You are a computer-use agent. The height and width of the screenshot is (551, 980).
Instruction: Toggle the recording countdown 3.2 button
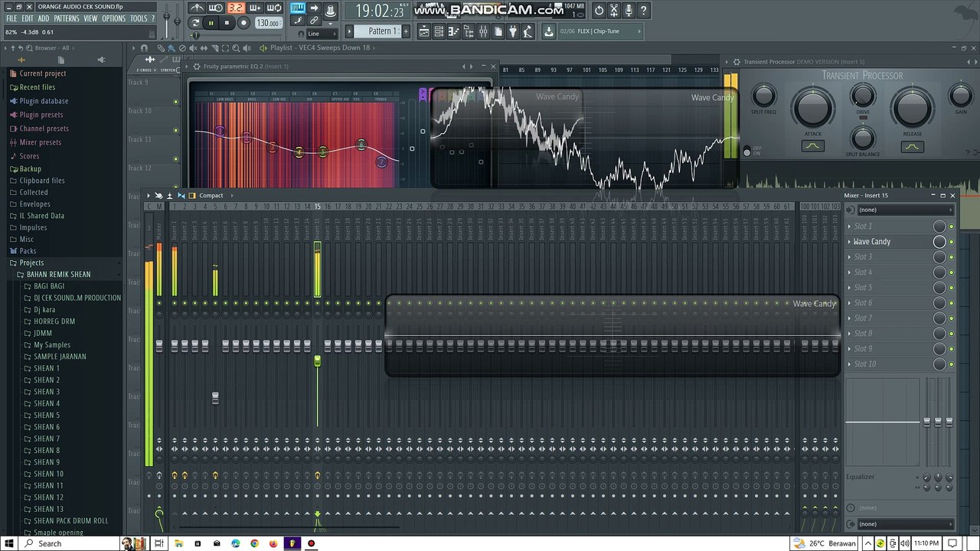[x=235, y=8]
